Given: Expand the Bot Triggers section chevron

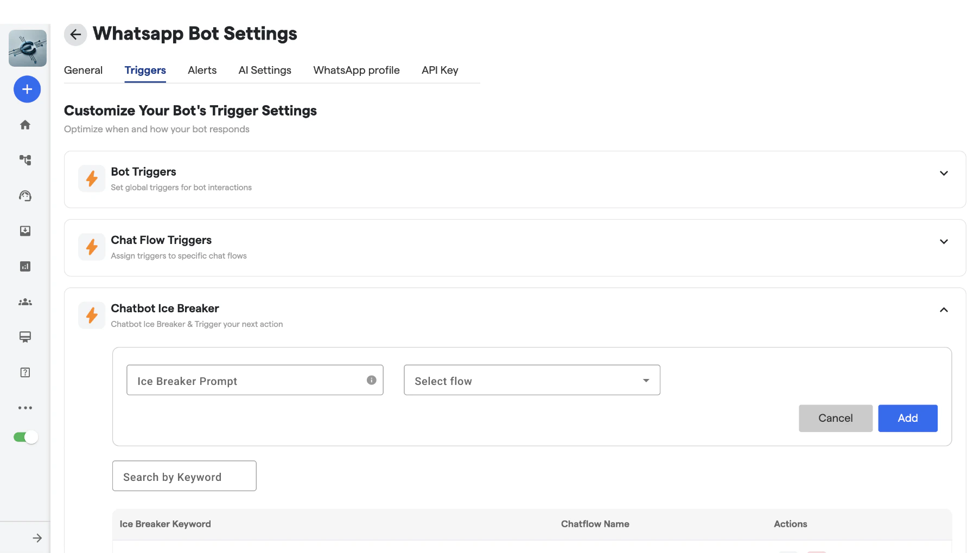Looking at the screenshot, I should click(944, 173).
